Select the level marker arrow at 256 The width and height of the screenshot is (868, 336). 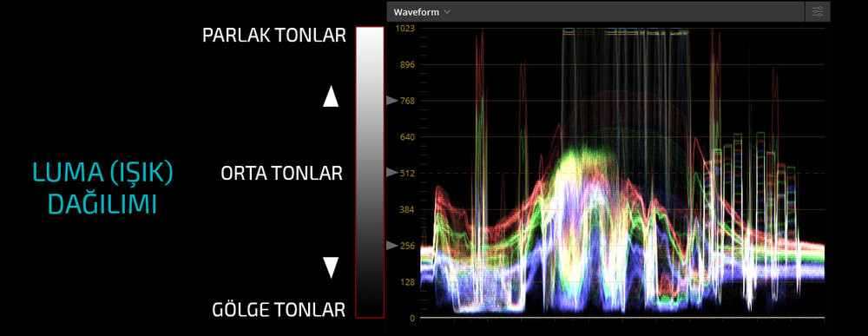(x=392, y=245)
